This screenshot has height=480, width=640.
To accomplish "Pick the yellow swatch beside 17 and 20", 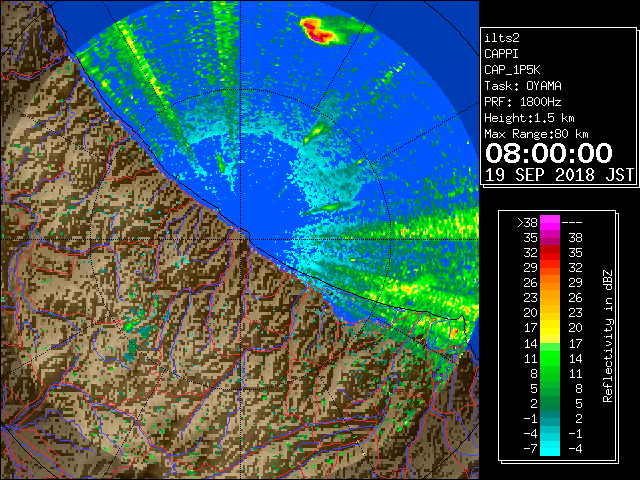I will [550, 328].
